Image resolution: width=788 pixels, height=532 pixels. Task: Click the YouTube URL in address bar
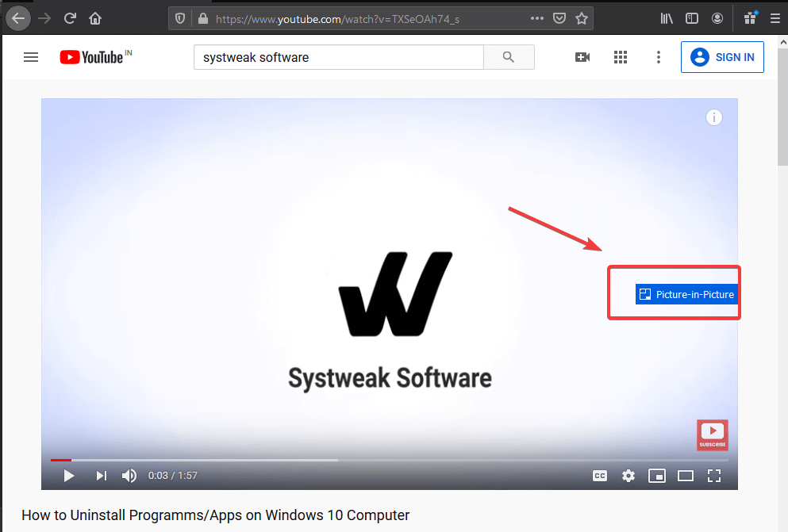pos(337,19)
